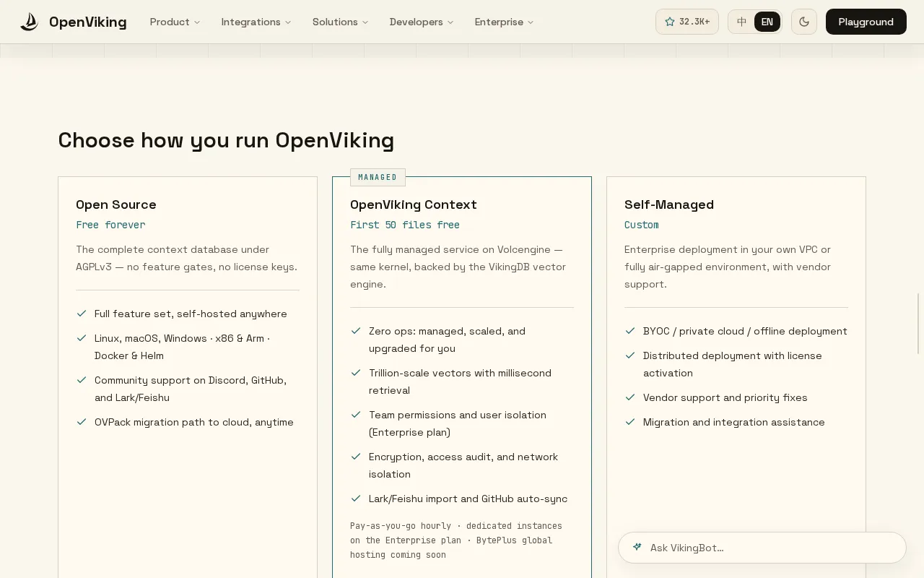The image size is (924, 578).
Task: Open the Product menu
Action: [175, 22]
